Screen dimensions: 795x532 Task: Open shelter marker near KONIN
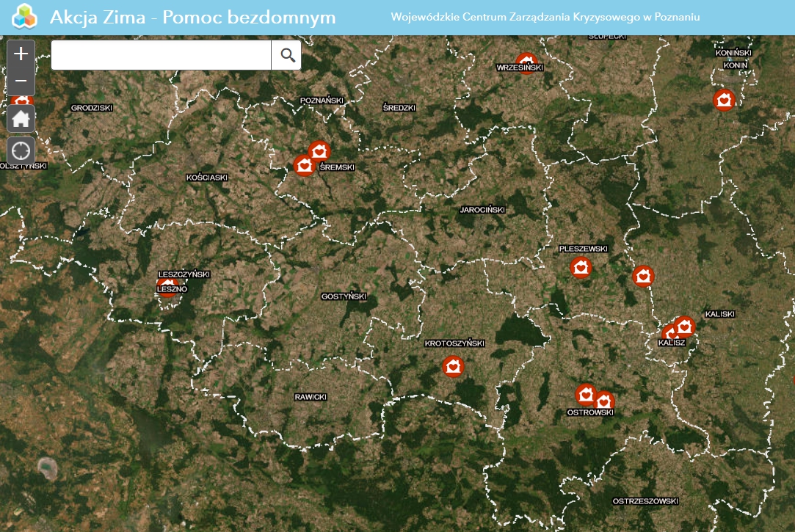pyautogui.click(x=724, y=100)
